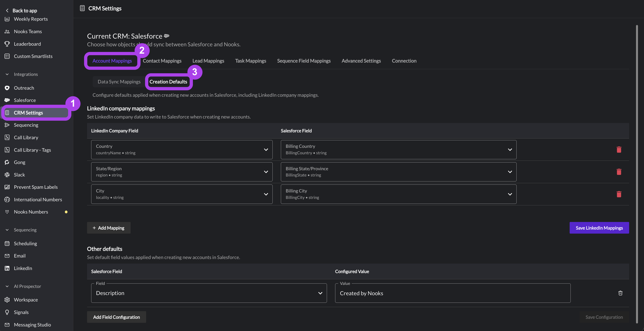Select the Data Sync Mappings sub-tab
Viewport: 644px width, 331px height.
(x=119, y=82)
